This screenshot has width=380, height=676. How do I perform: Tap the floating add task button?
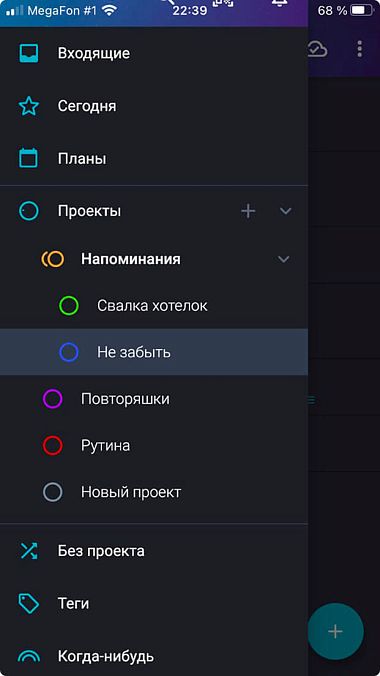[x=335, y=631]
